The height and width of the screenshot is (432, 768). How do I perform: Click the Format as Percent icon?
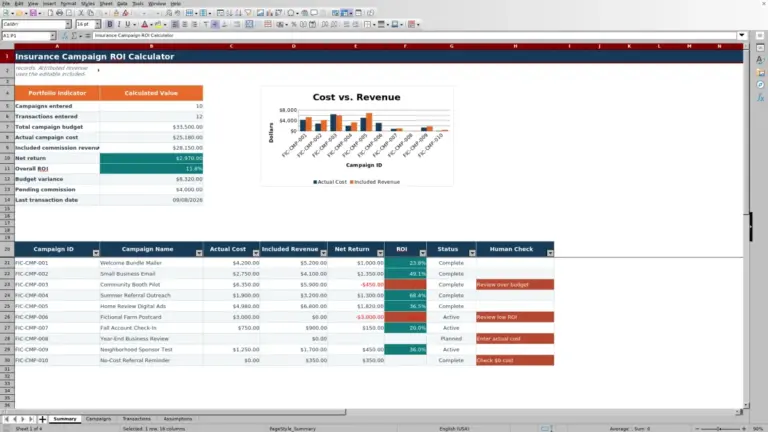(x=294, y=24)
